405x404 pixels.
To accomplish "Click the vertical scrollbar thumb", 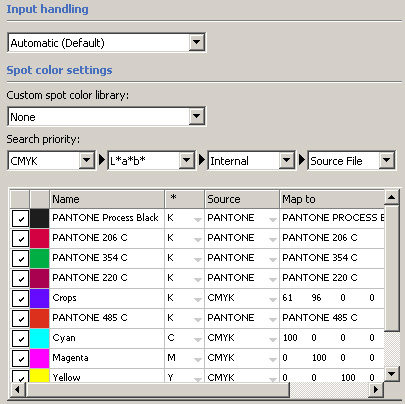I will pyautogui.click(x=392, y=268).
